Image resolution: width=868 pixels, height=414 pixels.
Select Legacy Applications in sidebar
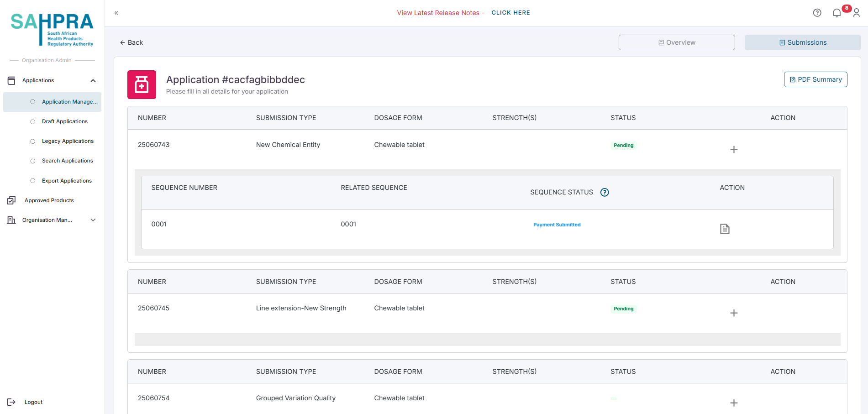68,141
